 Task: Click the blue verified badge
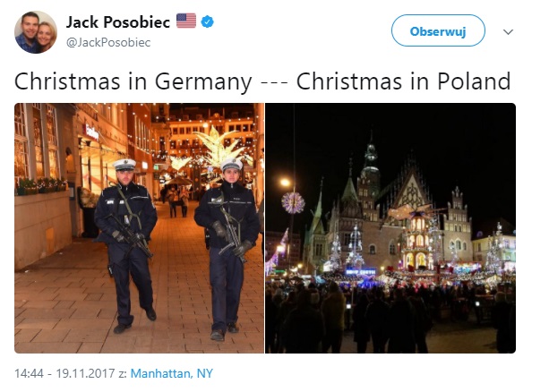(x=207, y=21)
